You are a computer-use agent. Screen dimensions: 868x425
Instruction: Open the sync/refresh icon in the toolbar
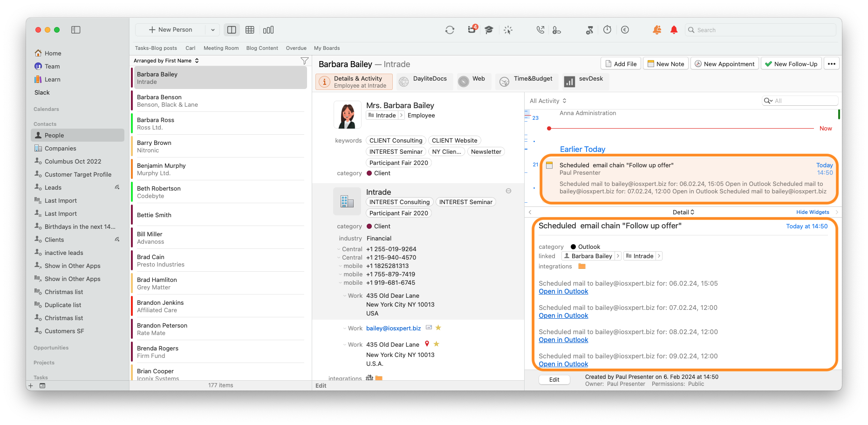(x=449, y=29)
